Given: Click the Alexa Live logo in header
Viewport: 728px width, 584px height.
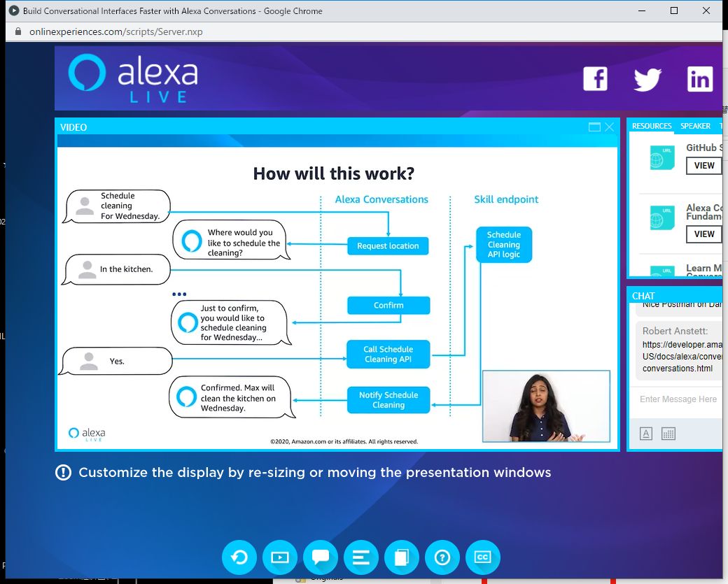Looking at the screenshot, I should point(133,78).
